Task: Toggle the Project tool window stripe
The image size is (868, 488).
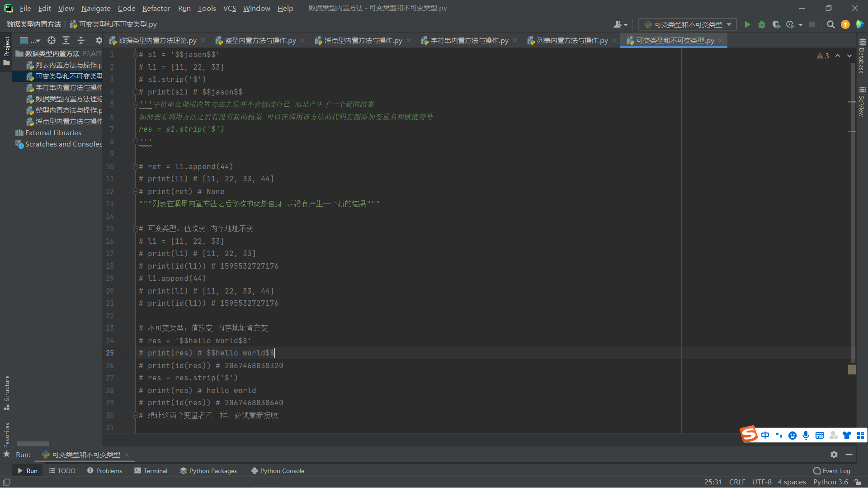Action: (7, 51)
